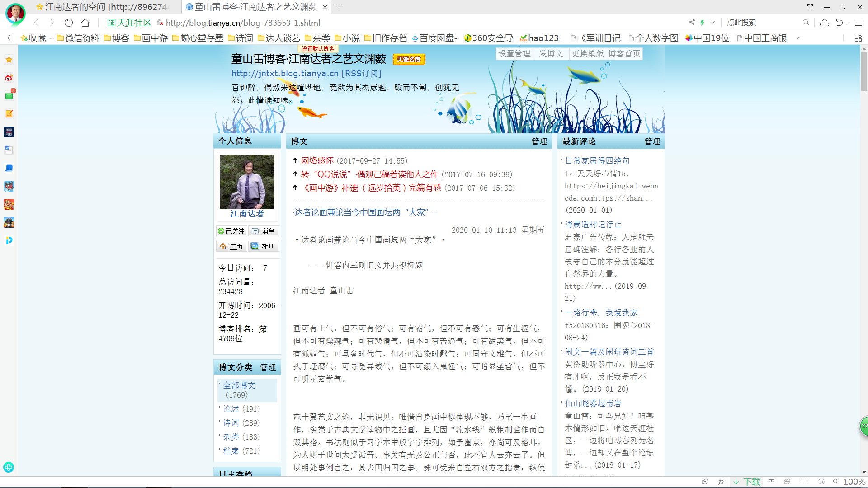Open the share icon near the search box
Image resolution: width=868 pixels, height=488 pixels.
pos(692,22)
